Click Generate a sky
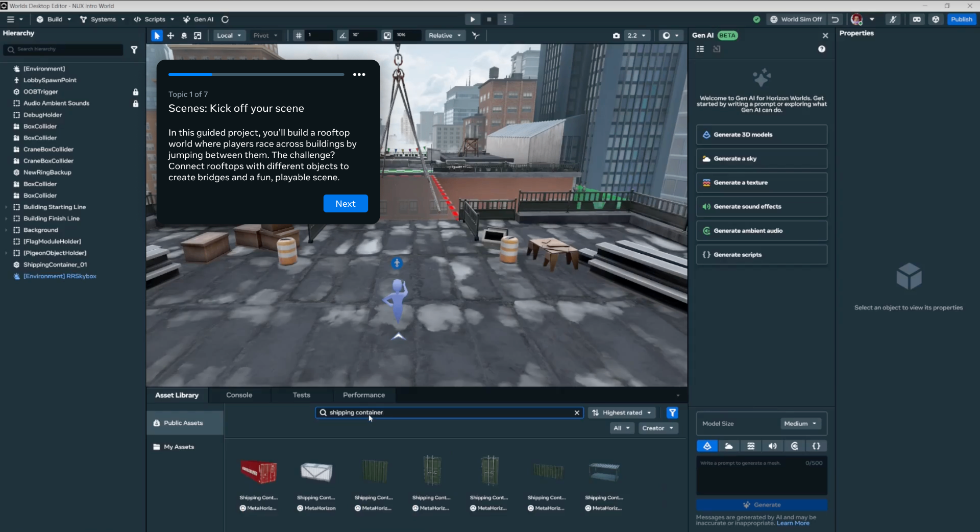The width and height of the screenshot is (980, 532). (762, 159)
